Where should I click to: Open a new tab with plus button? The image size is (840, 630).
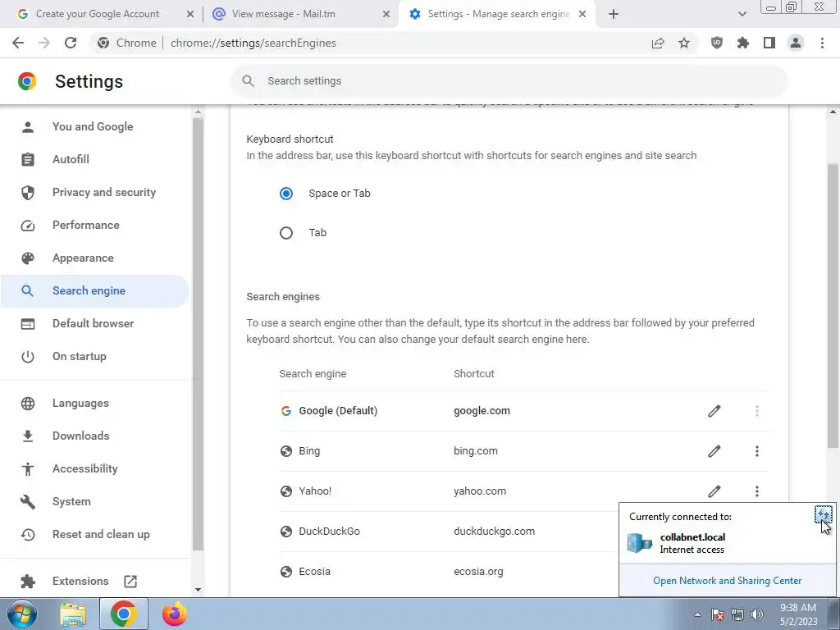[614, 14]
